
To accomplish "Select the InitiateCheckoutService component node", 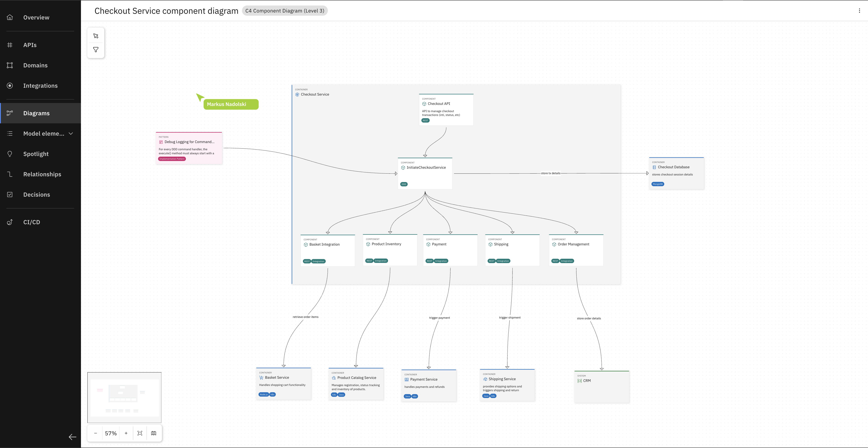I will [x=425, y=173].
